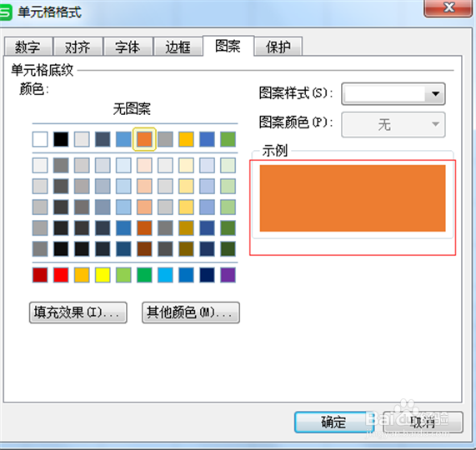Click the 其他颜色 button
476x450 pixels.
(191, 312)
